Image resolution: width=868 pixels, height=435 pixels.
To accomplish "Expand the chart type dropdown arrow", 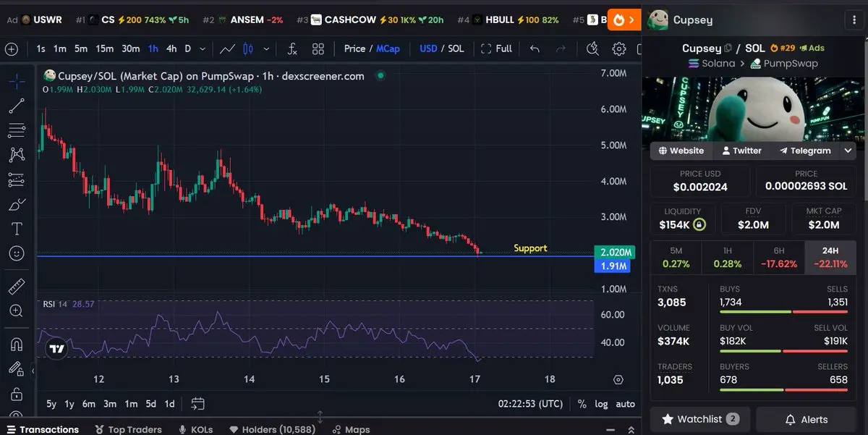I will [x=267, y=48].
